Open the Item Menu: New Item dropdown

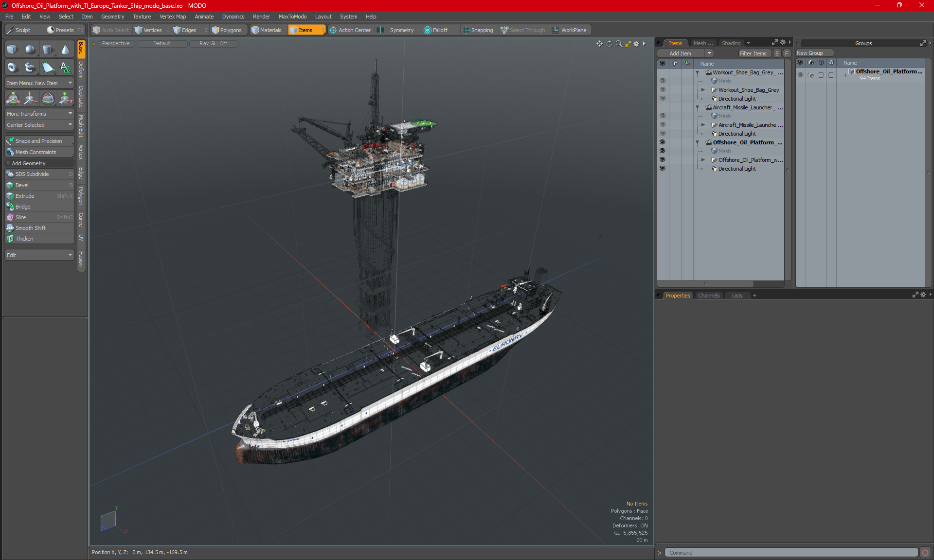point(39,83)
